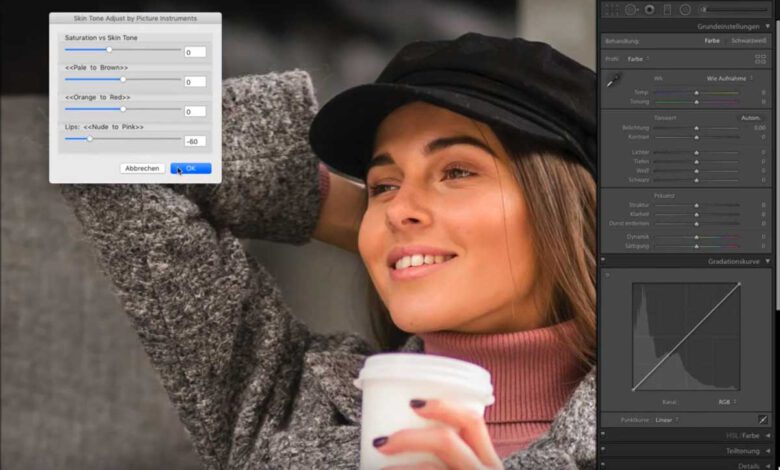Click the Autom. tone button
The image size is (780, 470).
coord(750,118)
